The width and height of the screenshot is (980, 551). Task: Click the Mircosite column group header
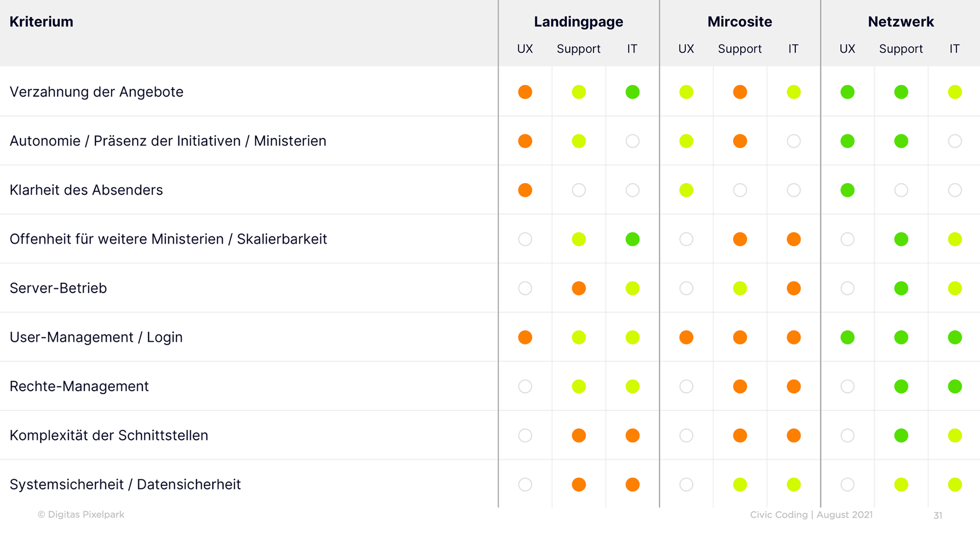(740, 21)
